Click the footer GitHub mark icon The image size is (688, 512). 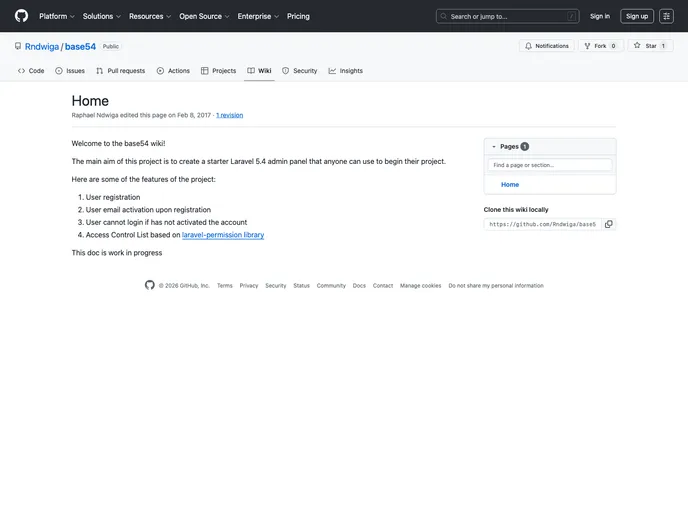(x=150, y=285)
